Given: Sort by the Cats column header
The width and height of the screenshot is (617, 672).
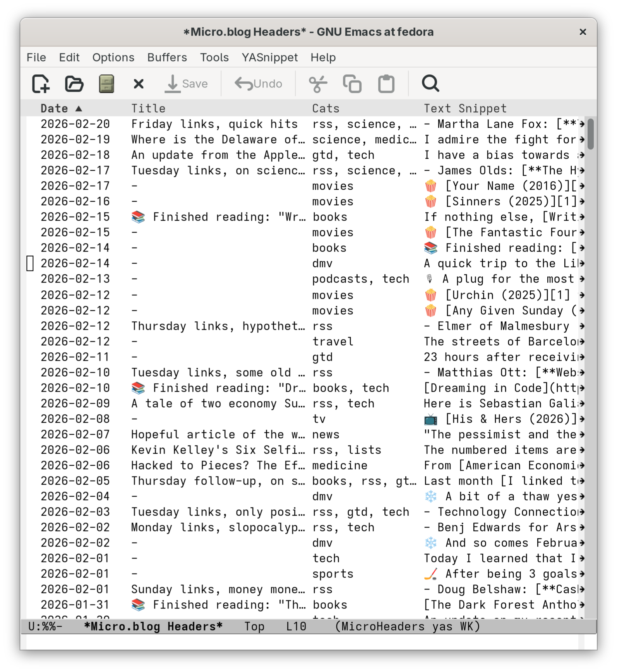Looking at the screenshot, I should pyautogui.click(x=326, y=108).
